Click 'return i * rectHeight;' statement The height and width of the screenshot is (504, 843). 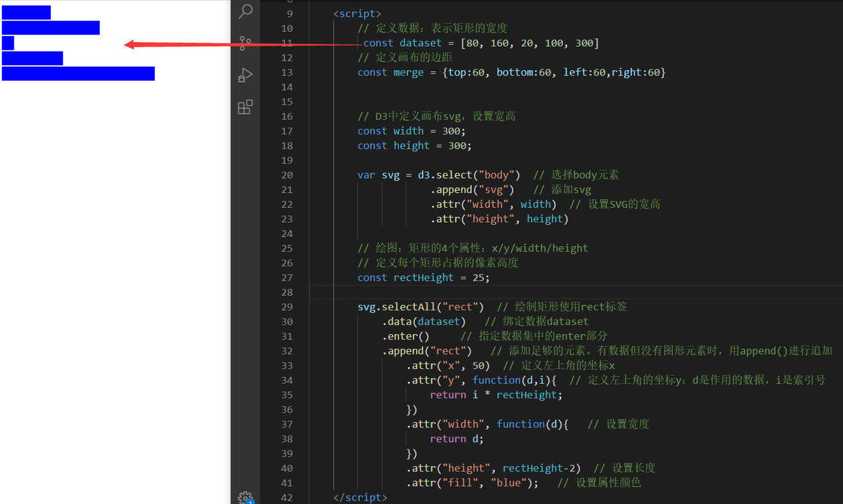(x=496, y=395)
